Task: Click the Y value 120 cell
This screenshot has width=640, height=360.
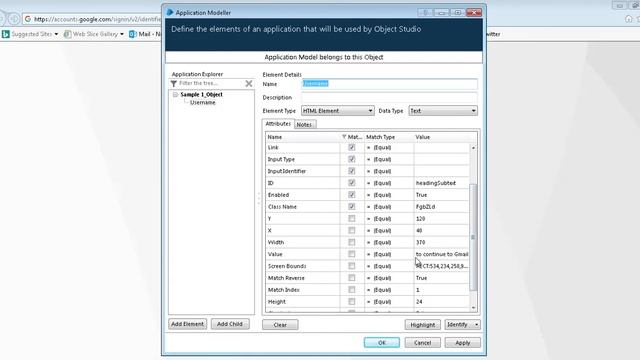Action: [442, 218]
